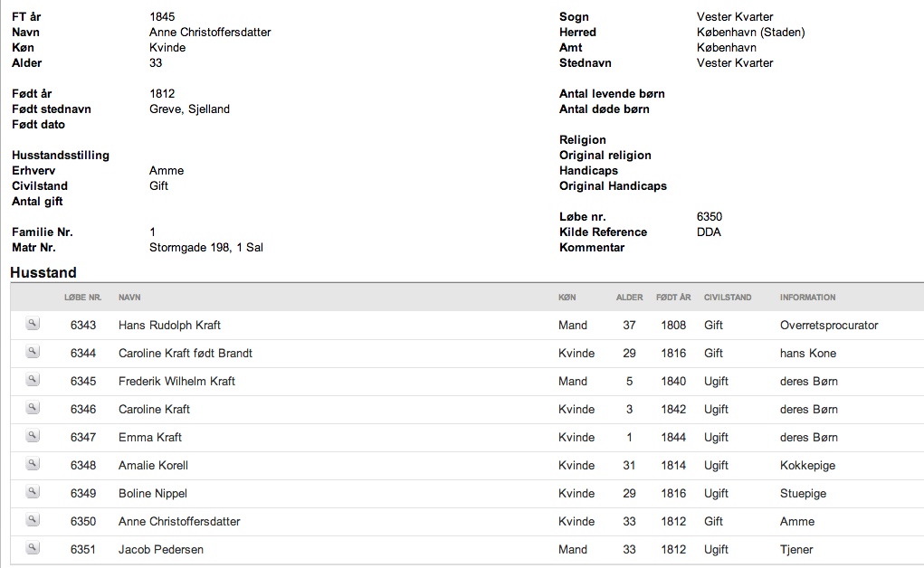
Task: Open details icon for Hans Rudolph Kraft
Action: click(x=33, y=324)
